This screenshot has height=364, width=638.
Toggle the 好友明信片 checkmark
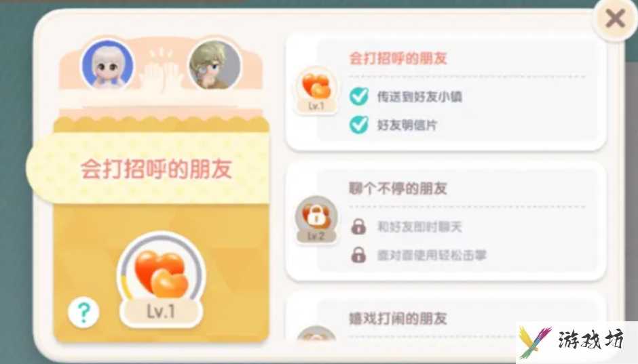click(359, 125)
